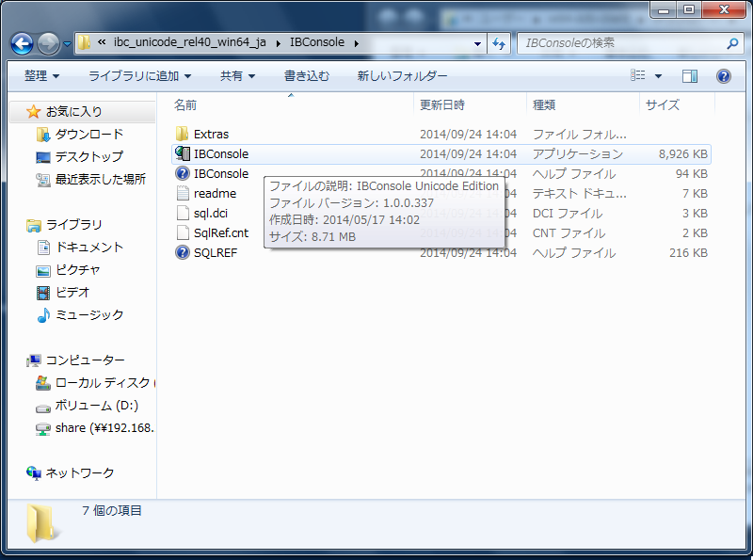Open the address bar previous locations dropdown
The image size is (753, 560).
pyautogui.click(x=477, y=43)
